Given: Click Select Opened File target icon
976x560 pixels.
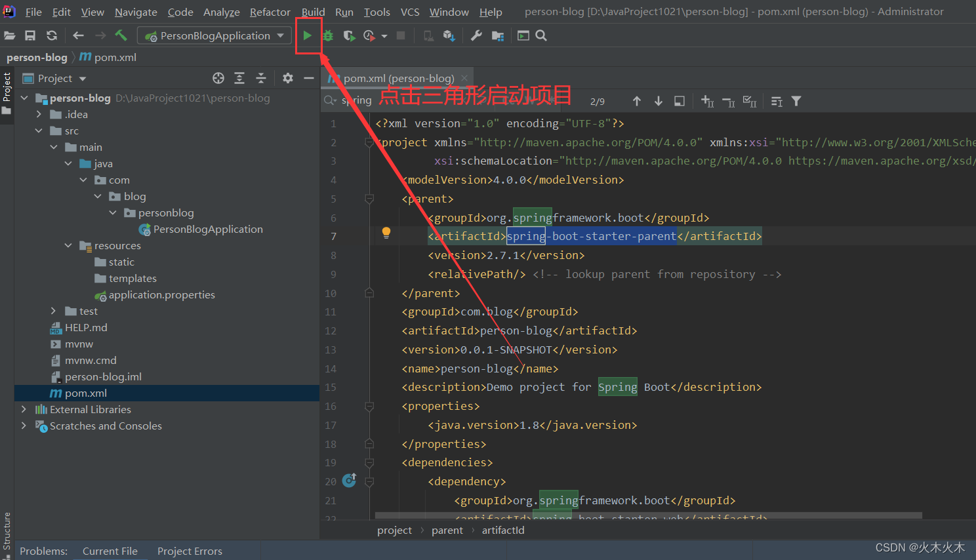Looking at the screenshot, I should click(218, 78).
